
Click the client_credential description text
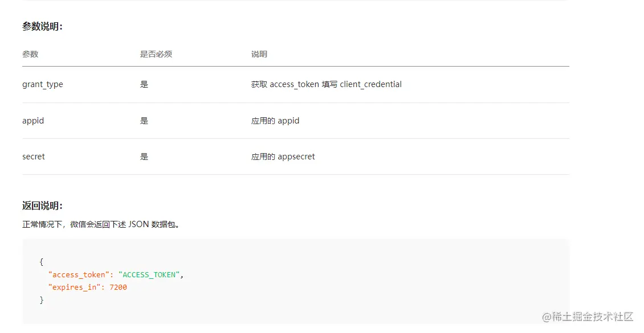[370, 84]
